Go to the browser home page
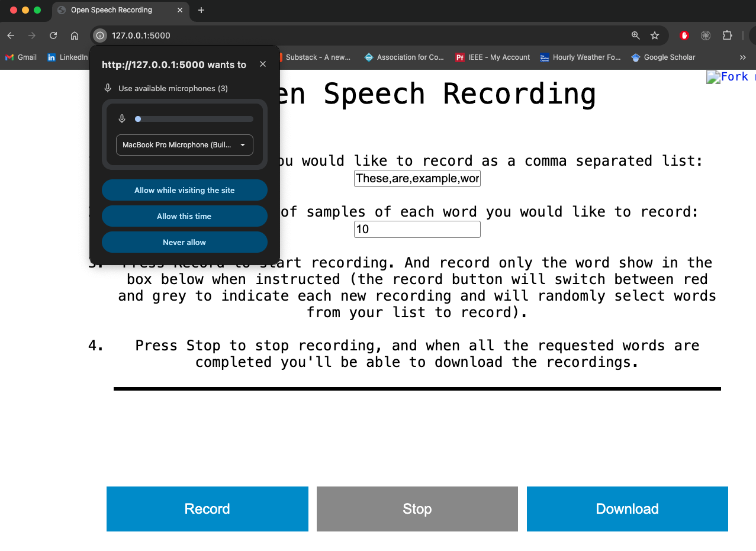 pos(75,36)
